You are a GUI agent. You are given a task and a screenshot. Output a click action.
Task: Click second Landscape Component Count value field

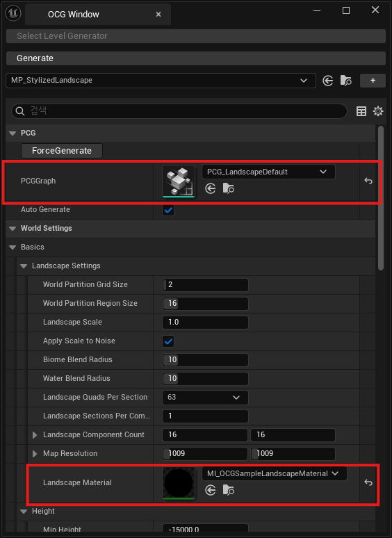(x=293, y=435)
